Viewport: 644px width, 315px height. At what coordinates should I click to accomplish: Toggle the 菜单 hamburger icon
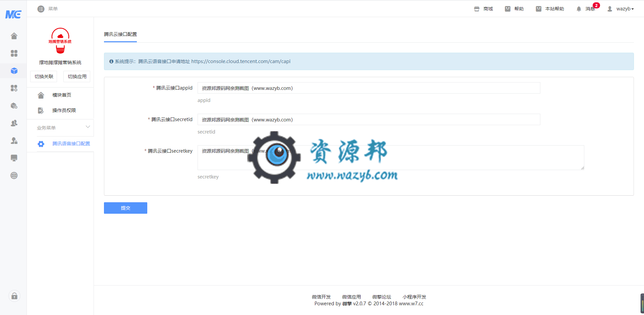(x=41, y=9)
